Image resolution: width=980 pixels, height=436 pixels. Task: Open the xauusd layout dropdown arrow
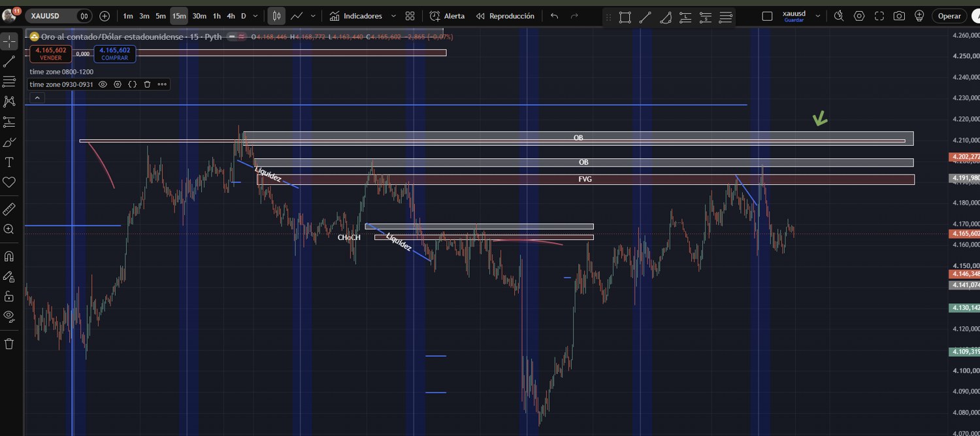point(817,16)
